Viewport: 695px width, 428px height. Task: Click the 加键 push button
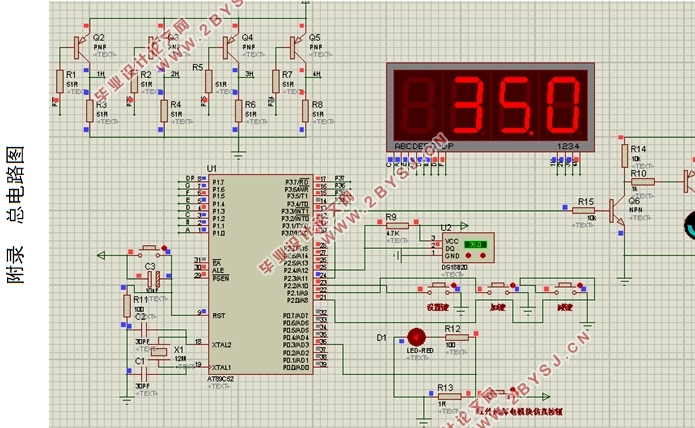click(498, 287)
